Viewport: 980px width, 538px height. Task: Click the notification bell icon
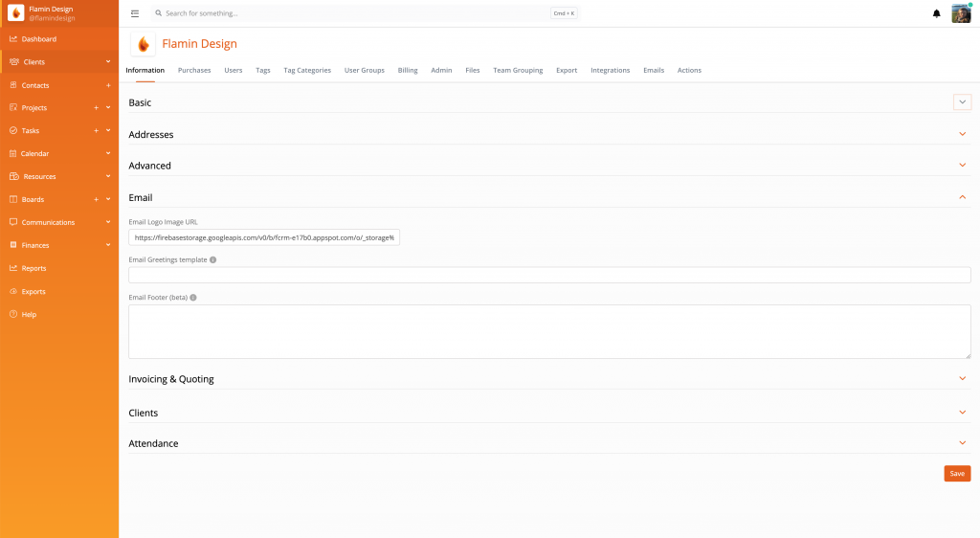pos(936,13)
